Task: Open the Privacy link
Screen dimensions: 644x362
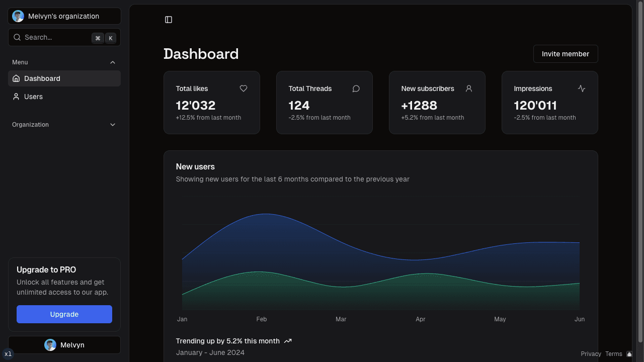Action: pyautogui.click(x=591, y=354)
